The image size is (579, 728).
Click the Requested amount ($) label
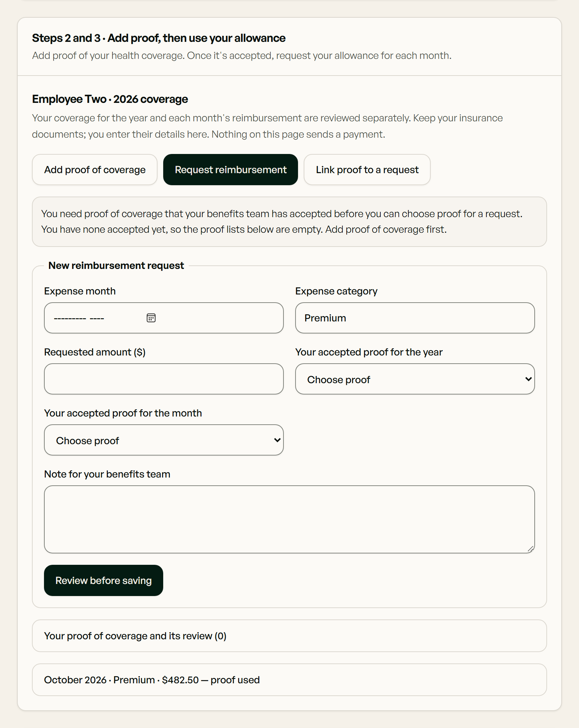tap(95, 352)
